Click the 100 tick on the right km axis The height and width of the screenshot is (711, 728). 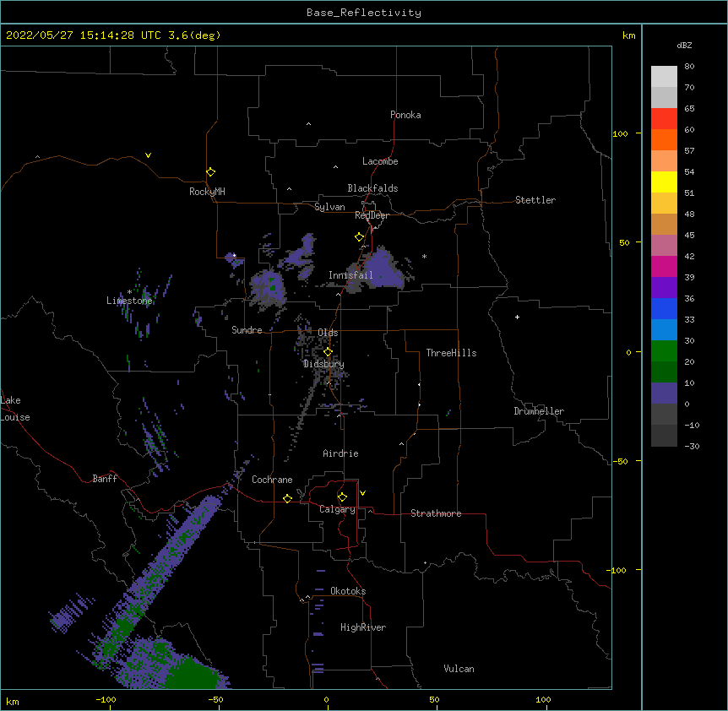click(x=620, y=133)
